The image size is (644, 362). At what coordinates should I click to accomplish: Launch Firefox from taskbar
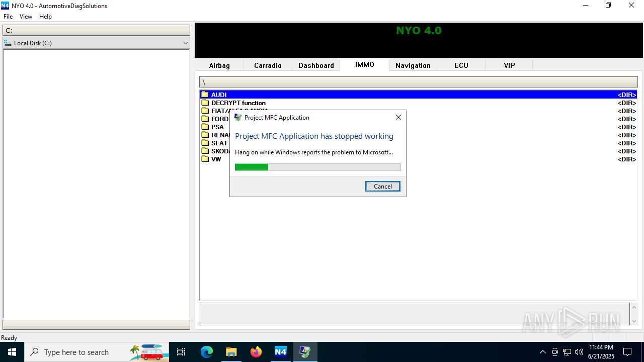[256, 352]
